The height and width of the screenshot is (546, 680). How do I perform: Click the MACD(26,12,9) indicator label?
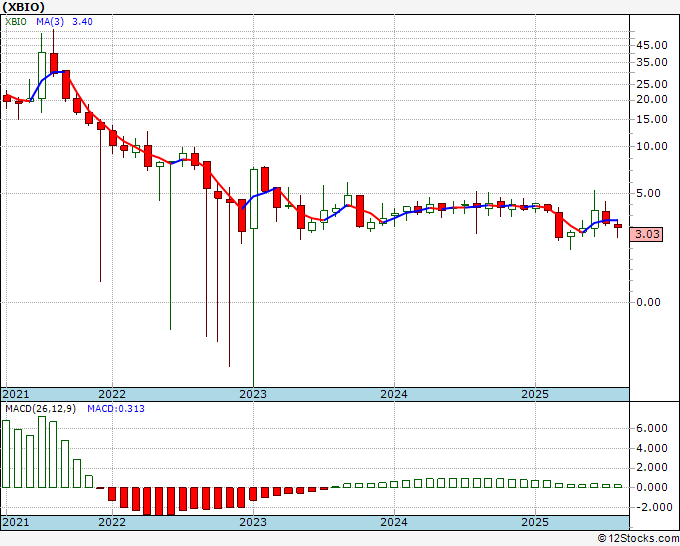40,409
